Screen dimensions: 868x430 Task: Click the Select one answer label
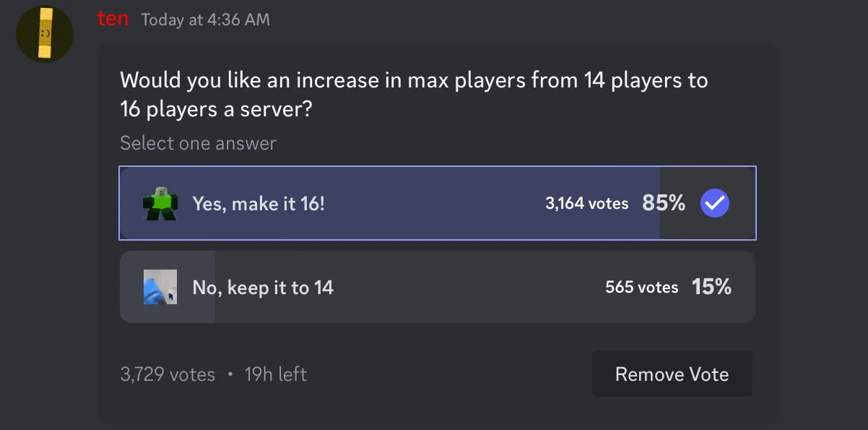tap(198, 143)
